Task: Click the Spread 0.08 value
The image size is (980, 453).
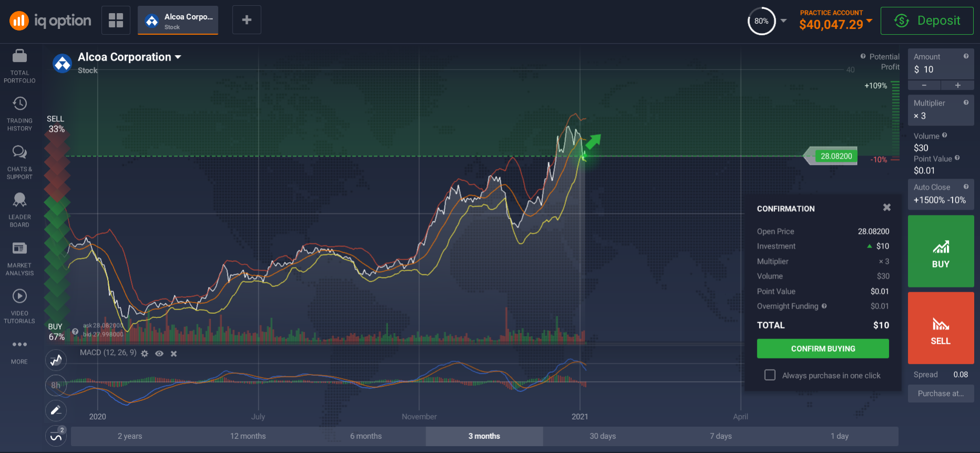Action: [x=961, y=374]
